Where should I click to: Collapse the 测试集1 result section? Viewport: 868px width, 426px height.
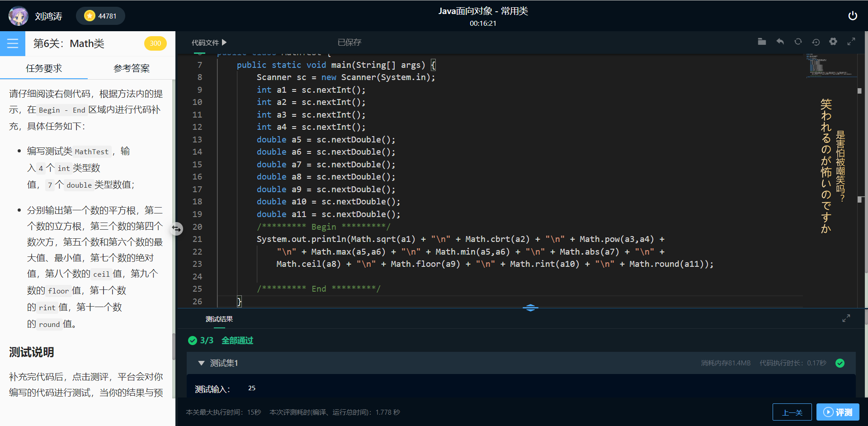pos(201,363)
